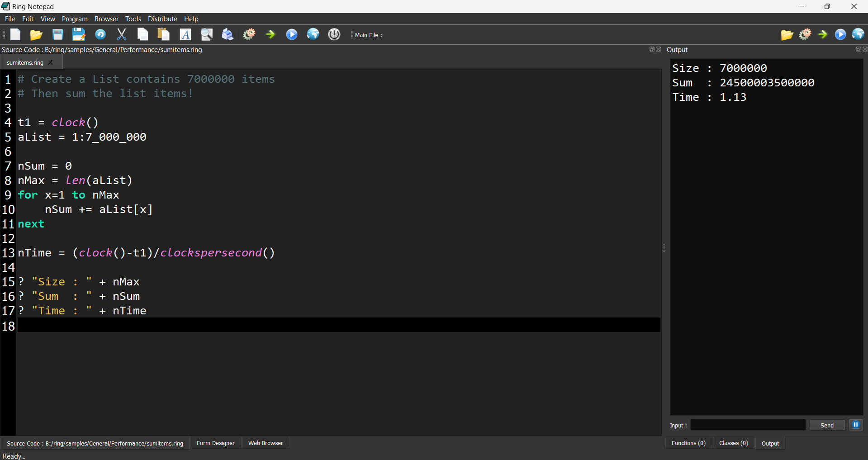Click the blank line 18 in editor

[339, 325]
